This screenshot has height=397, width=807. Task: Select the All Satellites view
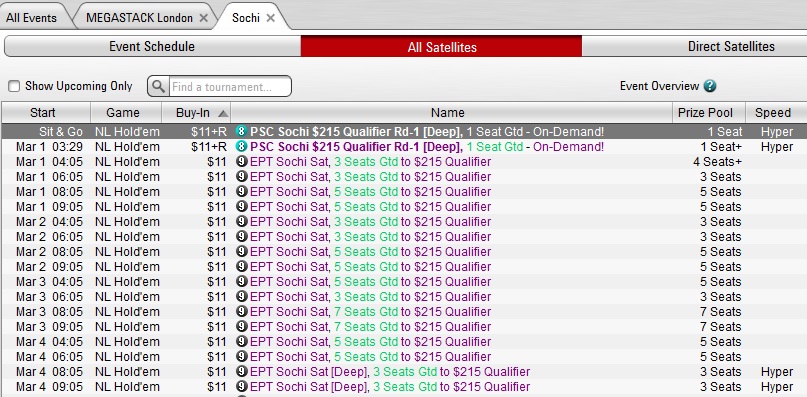442,46
